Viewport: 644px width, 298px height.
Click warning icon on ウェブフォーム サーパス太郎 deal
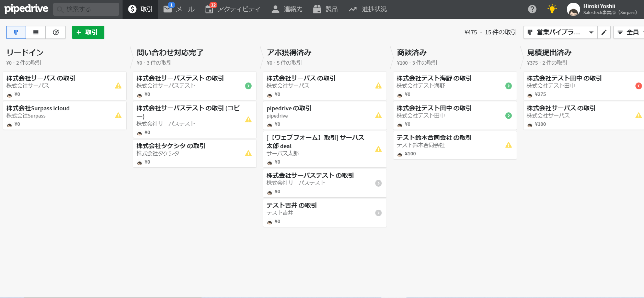pos(378,149)
